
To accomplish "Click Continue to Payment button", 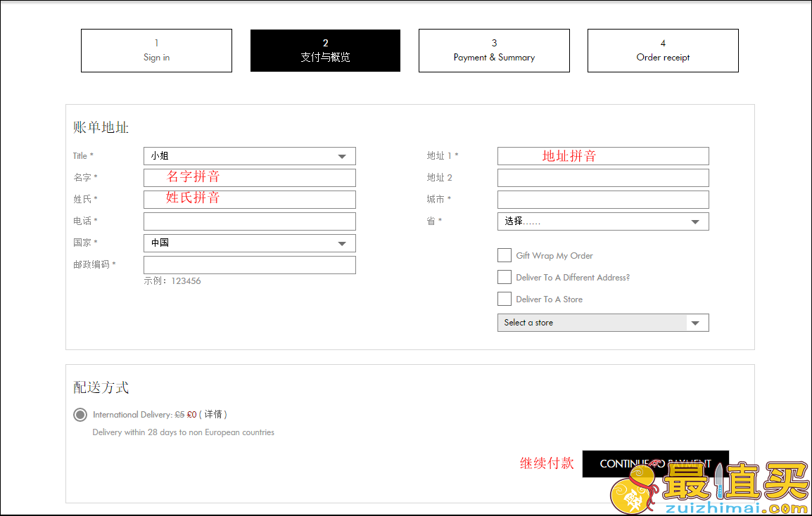I will pos(656,464).
